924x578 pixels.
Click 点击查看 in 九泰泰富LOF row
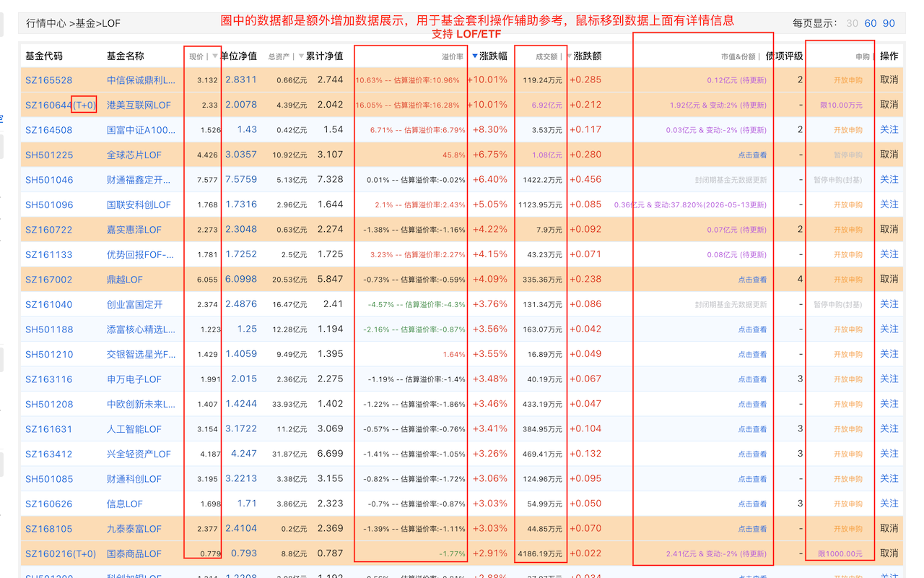click(752, 529)
